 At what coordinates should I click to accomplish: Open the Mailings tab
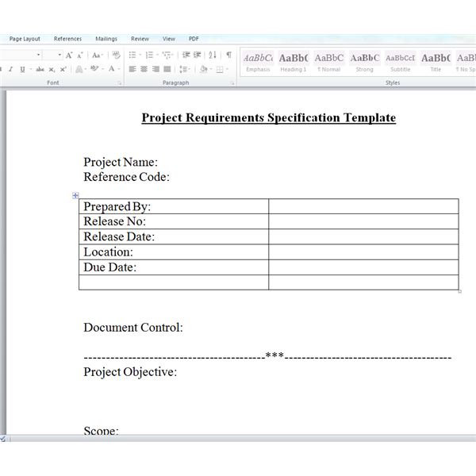(x=106, y=39)
